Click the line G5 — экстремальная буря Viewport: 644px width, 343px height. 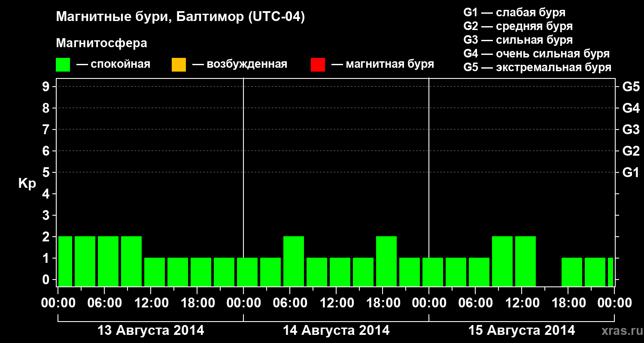click(x=537, y=67)
